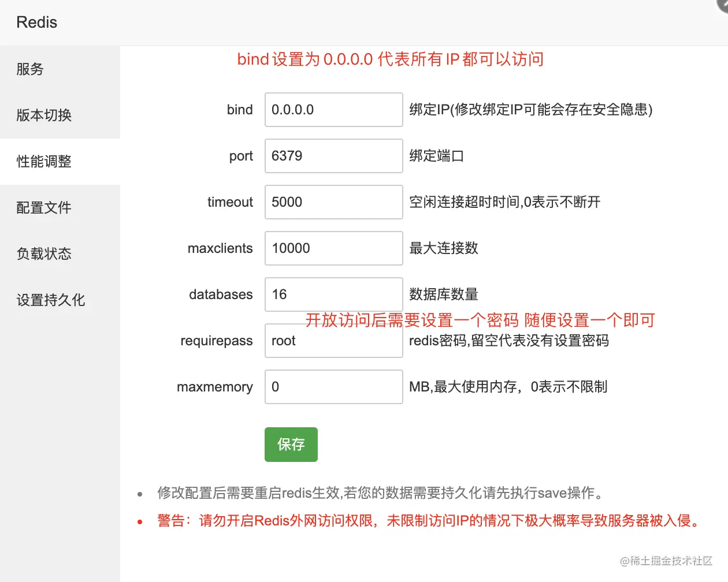Click the bind input field with 0.0.0.0
This screenshot has height=582, width=728.
[334, 110]
